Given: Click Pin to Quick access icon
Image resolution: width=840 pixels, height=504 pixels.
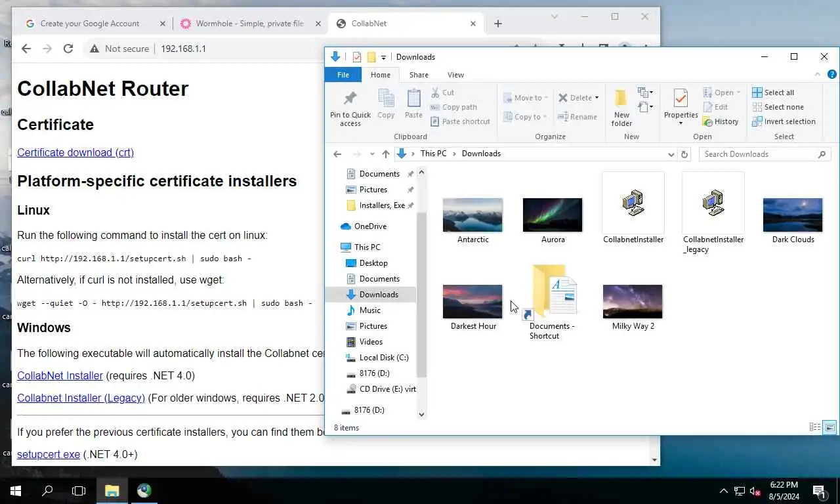Looking at the screenshot, I should tap(350, 108).
